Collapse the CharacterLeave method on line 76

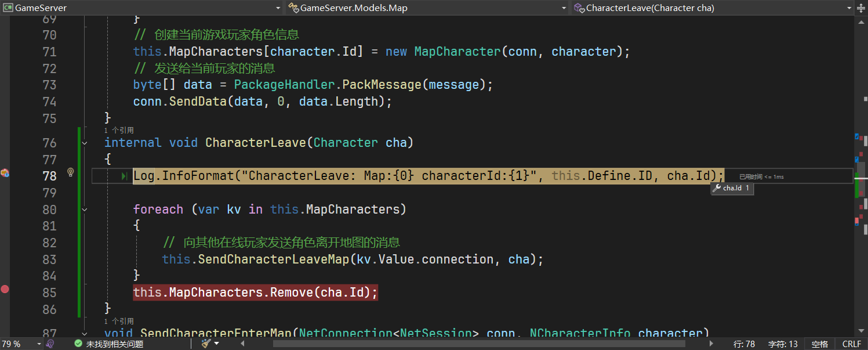click(x=85, y=143)
